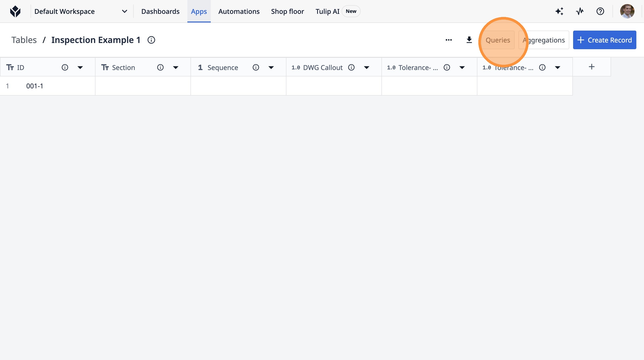
Task: Click the Tulip logo home icon
Action: click(15, 11)
